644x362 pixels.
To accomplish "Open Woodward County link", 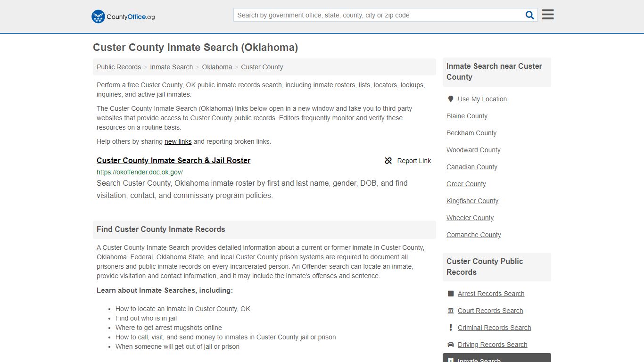I will coord(473,150).
